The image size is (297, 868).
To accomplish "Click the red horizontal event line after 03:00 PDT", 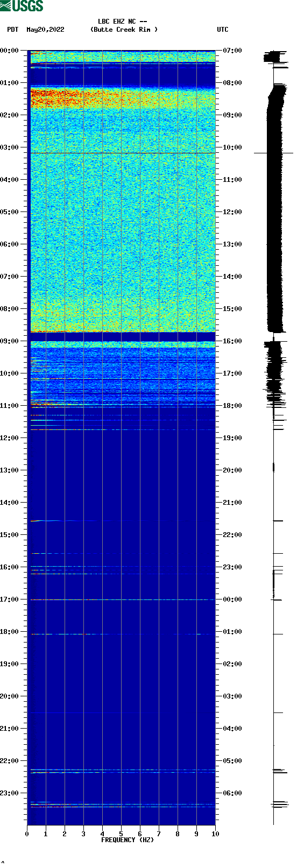I will coord(123,153).
